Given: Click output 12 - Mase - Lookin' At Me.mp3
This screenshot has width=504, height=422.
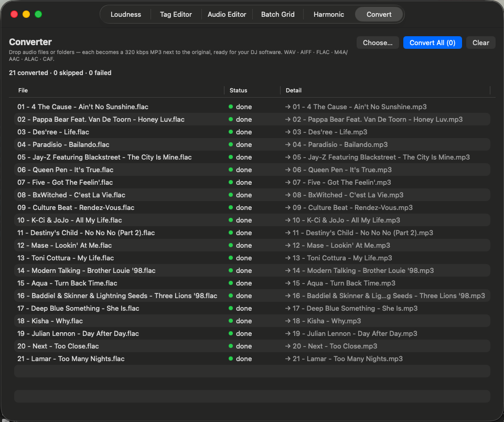Looking at the screenshot, I should 338,245.
